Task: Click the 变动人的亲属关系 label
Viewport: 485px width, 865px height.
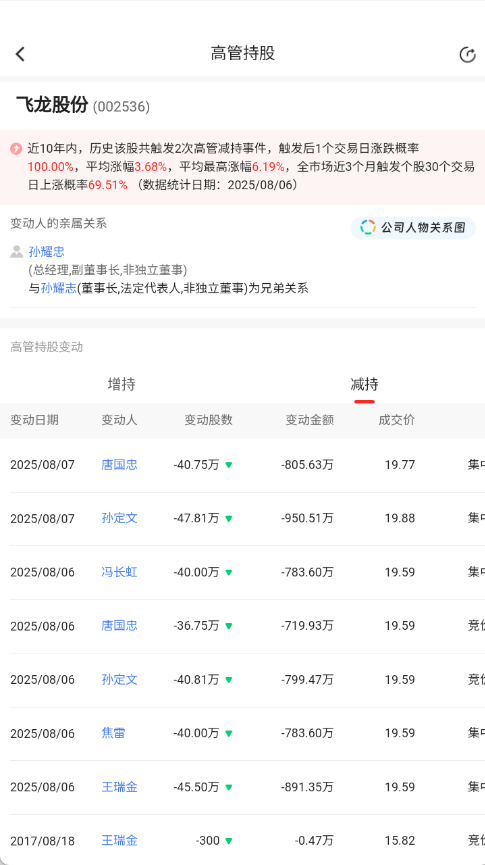Action: pos(58,223)
